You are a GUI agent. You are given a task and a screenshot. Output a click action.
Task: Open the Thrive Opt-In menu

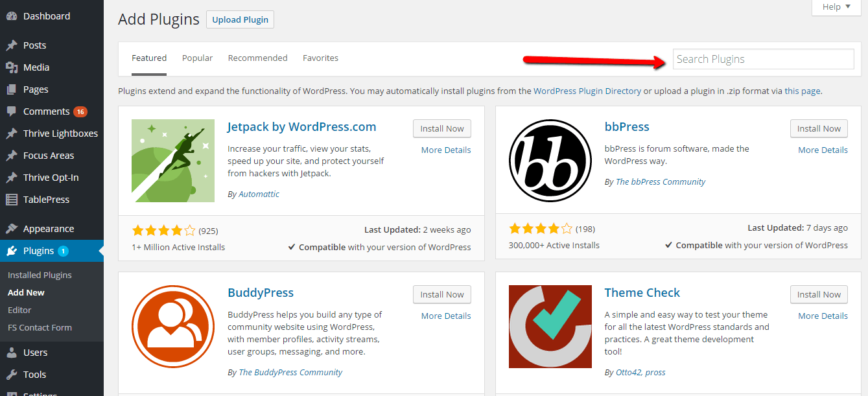pyautogui.click(x=52, y=178)
